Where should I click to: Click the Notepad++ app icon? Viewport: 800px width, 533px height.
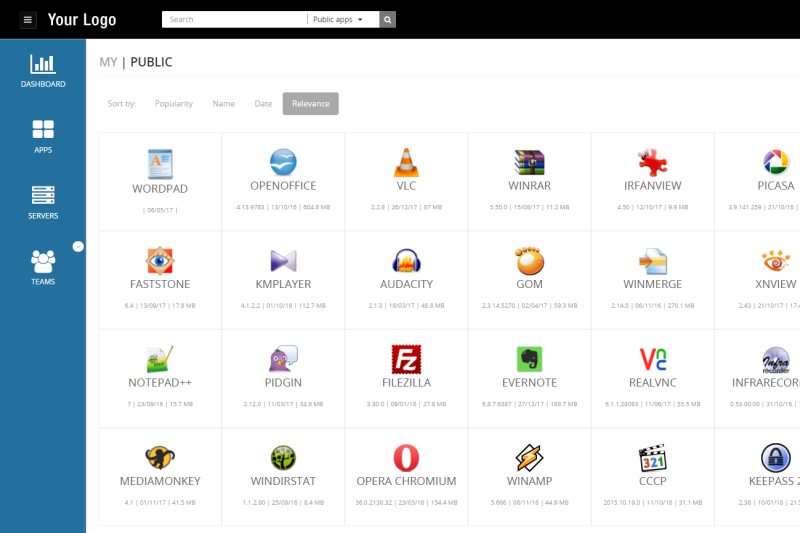point(160,359)
